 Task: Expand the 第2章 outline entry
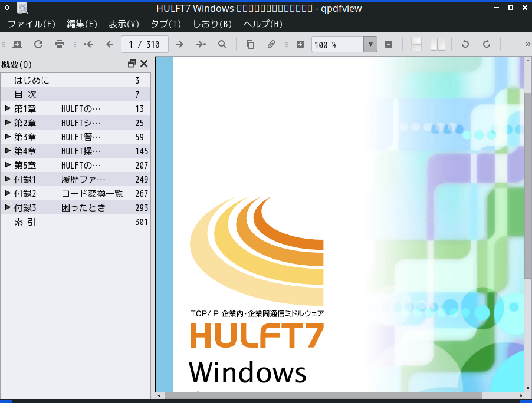(8, 123)
